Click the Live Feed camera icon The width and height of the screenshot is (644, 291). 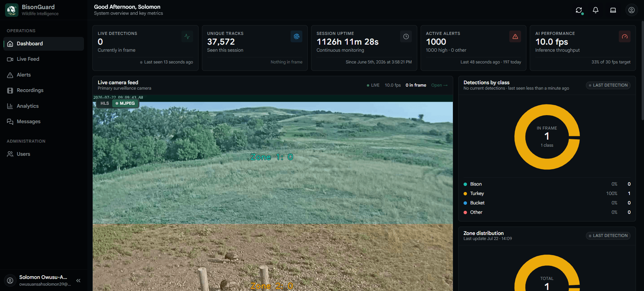(x=10, y=59)
